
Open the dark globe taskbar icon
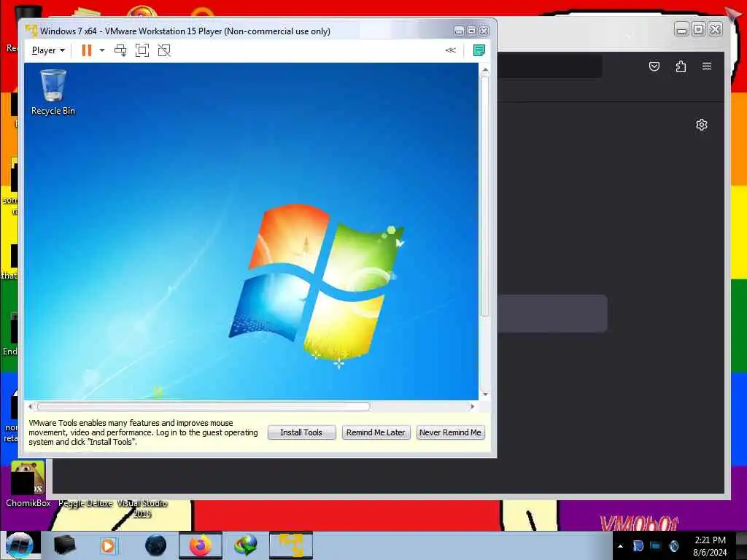pyautogui.click(x=155, y=545)
